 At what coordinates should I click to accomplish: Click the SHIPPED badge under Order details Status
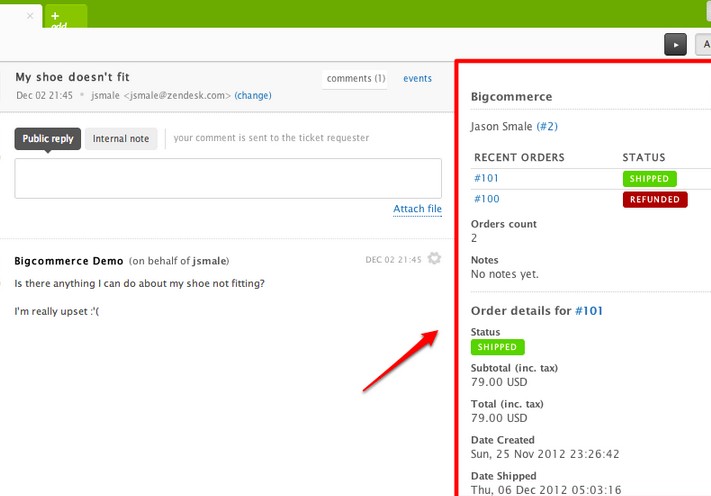(x=497, y=347)
